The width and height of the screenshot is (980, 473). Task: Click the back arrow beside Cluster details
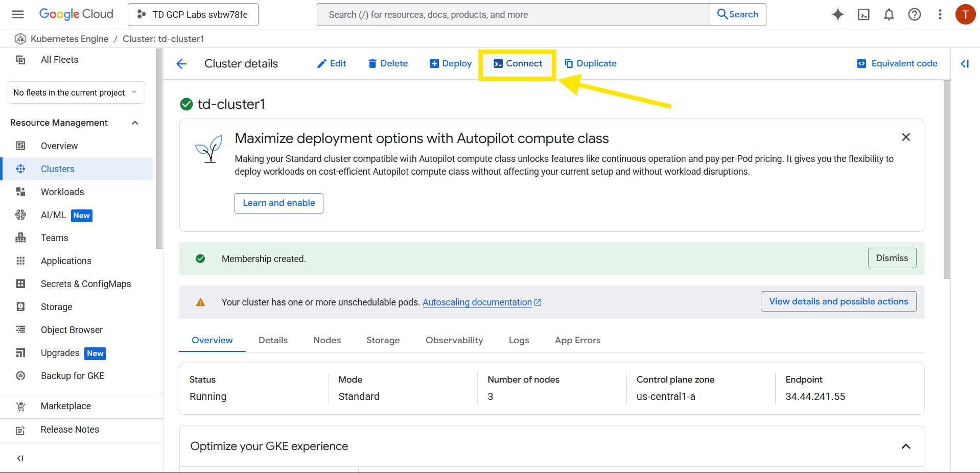[x=181, y=64]
